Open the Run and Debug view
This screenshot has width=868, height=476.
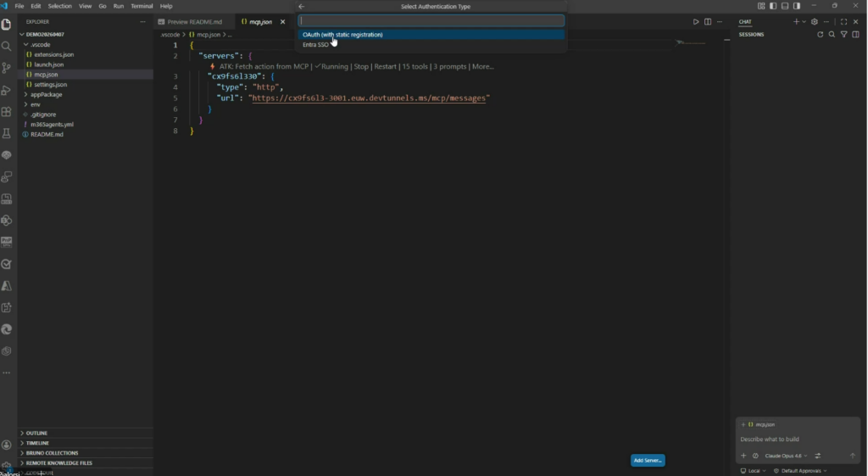(7, 90)
